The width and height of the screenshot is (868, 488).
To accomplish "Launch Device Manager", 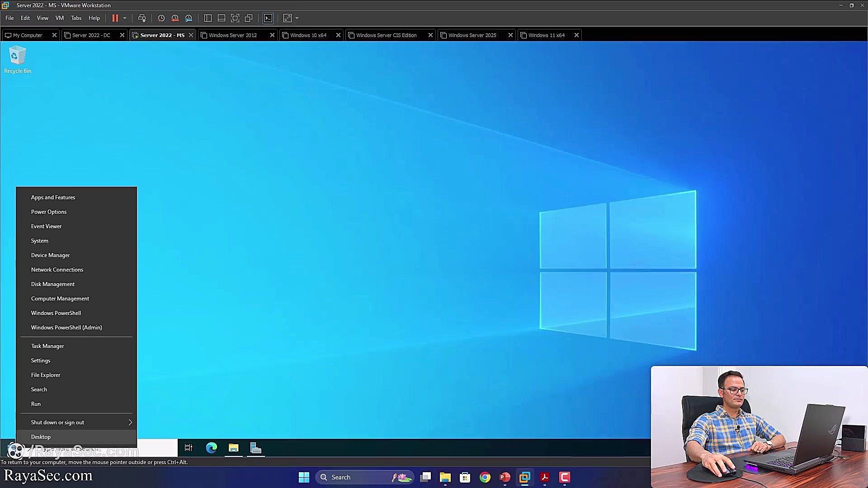I will click(76, 255).
